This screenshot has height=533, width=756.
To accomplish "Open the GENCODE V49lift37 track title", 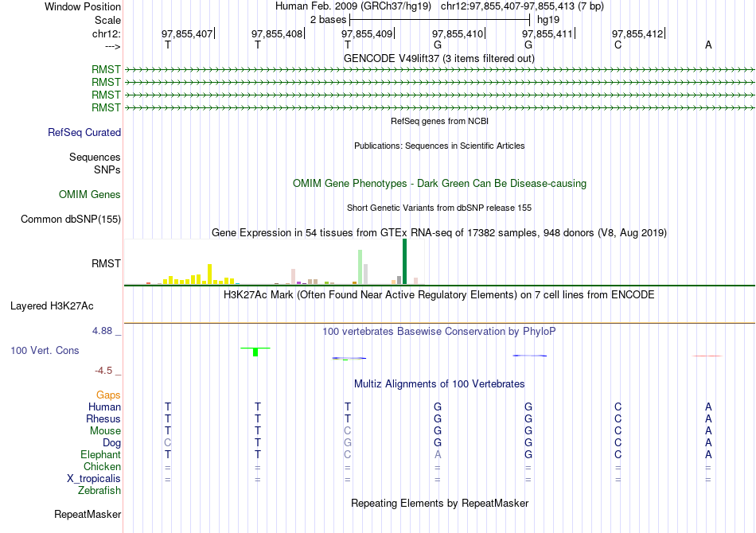I will [x=438, y=58].
